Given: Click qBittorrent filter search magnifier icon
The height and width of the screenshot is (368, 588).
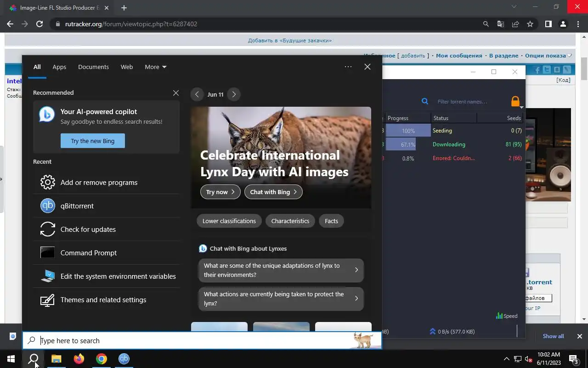Looking at the screenshot, I should 425,101.
